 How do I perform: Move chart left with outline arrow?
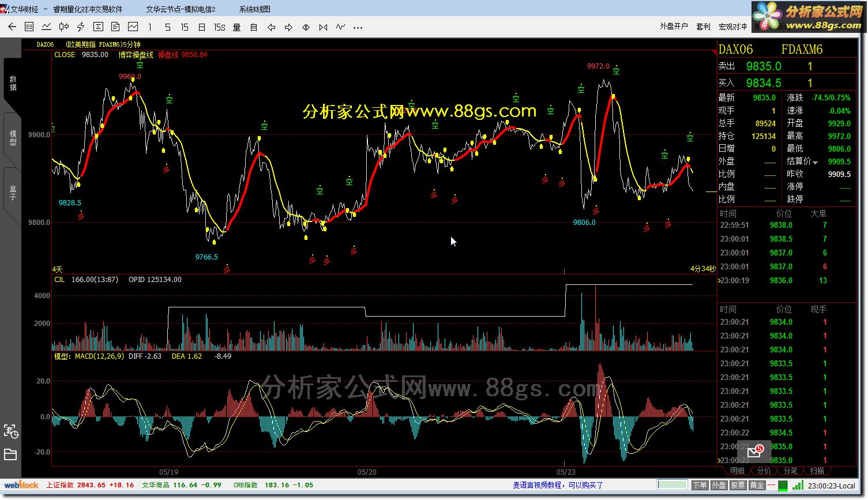click(271, 27)
